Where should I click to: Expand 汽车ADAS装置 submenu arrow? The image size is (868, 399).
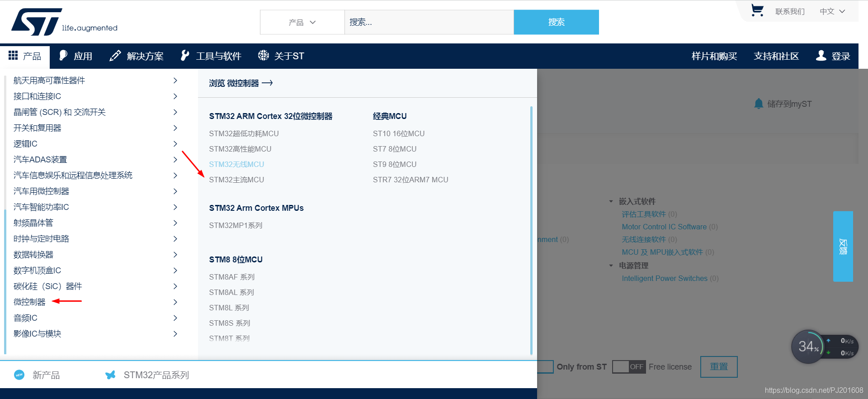[175, 159]
